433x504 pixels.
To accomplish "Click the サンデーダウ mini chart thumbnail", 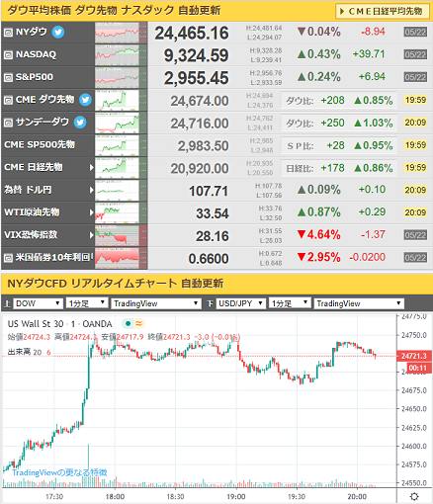I will (121, 123).
